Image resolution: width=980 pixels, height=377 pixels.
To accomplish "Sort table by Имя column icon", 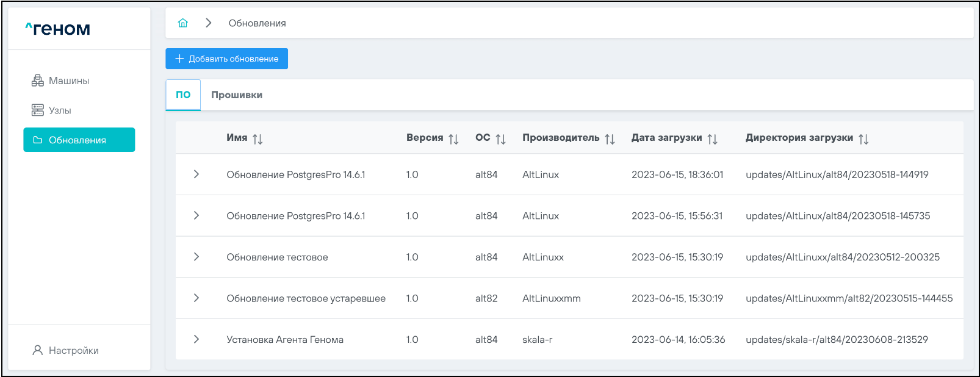I will click(258, 139).
